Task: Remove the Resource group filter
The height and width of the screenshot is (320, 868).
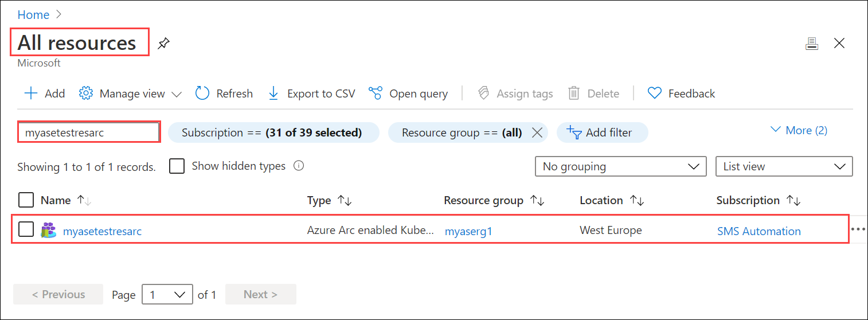Action: [x=537, y=132]
